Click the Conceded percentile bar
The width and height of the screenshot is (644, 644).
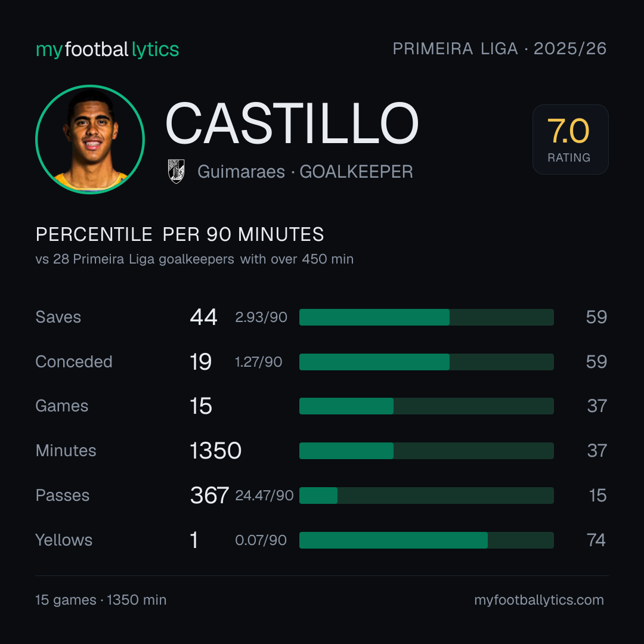(x=426, y=362)
